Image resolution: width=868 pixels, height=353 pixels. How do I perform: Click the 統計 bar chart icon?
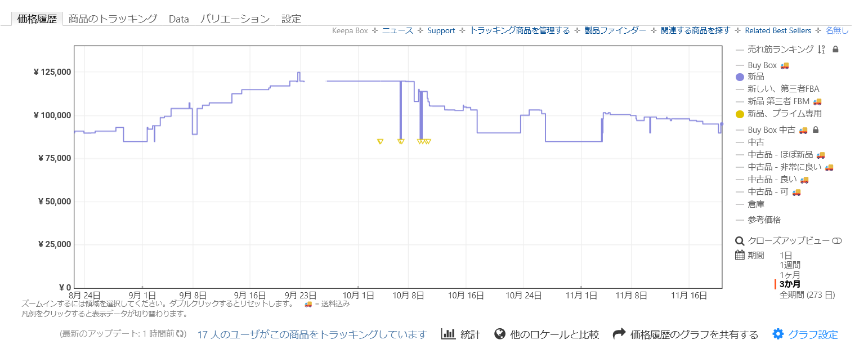pos(448,334)
